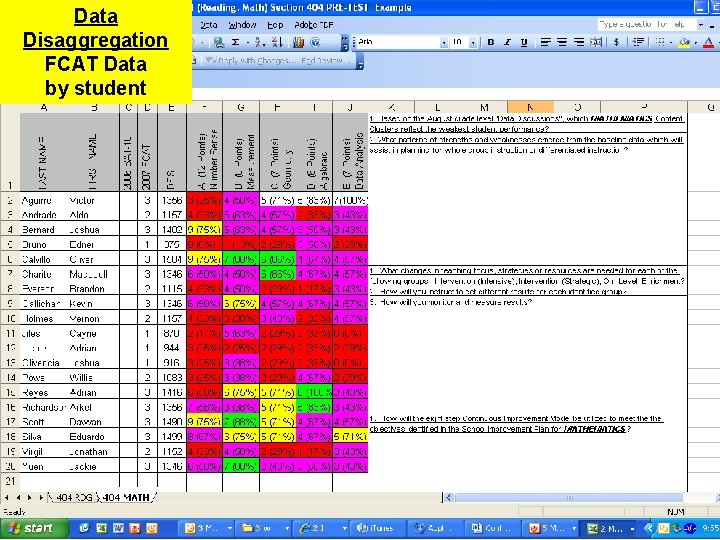Viewport: 720px width, 540px height.
Task: Select DSS value 1499 cell
Action: click(x=172, y=437)
